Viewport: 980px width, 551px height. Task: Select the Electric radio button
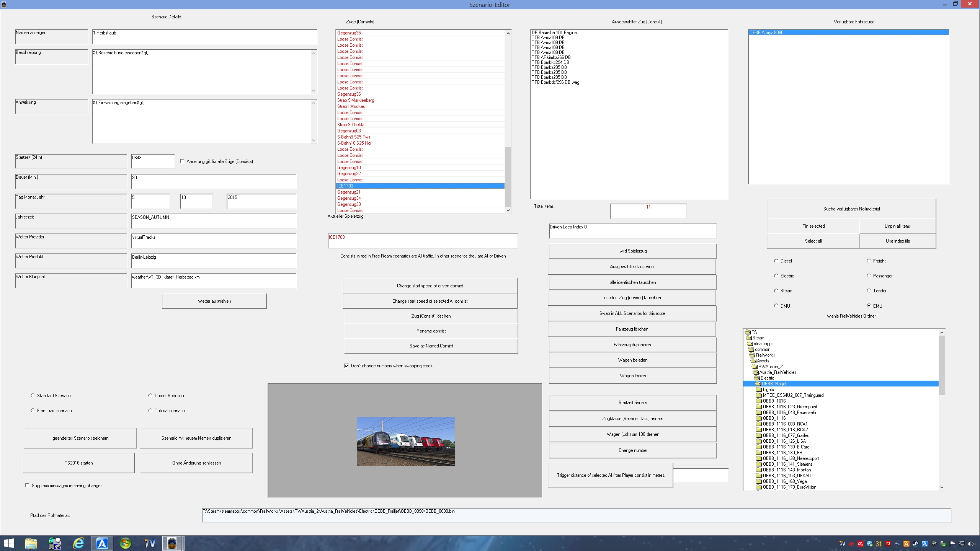pos(776,276)
